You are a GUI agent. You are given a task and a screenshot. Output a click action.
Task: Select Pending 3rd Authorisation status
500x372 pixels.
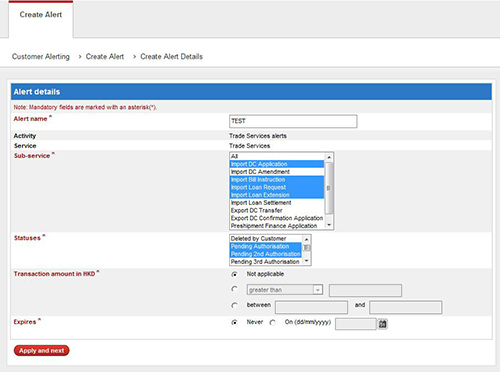point(266,262)
